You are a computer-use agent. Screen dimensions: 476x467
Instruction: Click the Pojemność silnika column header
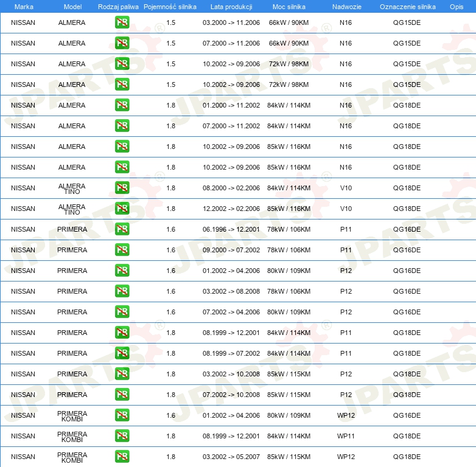click(170, 7)
